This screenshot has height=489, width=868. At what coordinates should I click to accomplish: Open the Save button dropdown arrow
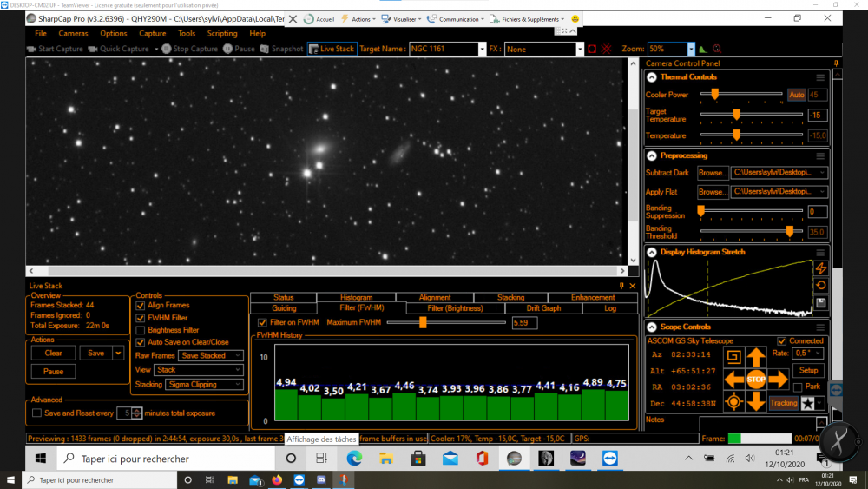click(x=118, y=353)
